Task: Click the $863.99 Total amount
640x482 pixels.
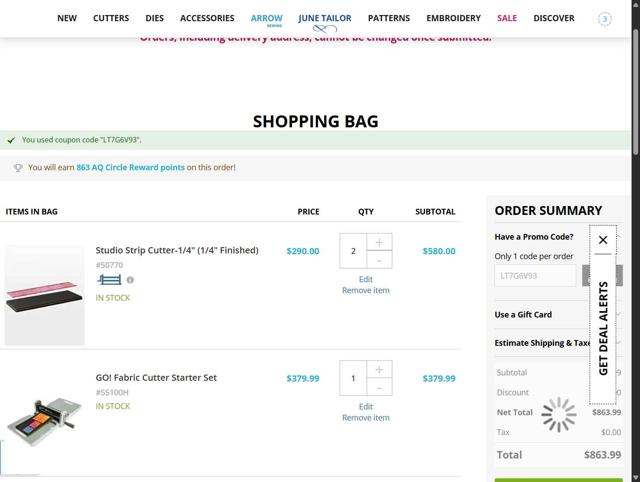Action: 602,455
